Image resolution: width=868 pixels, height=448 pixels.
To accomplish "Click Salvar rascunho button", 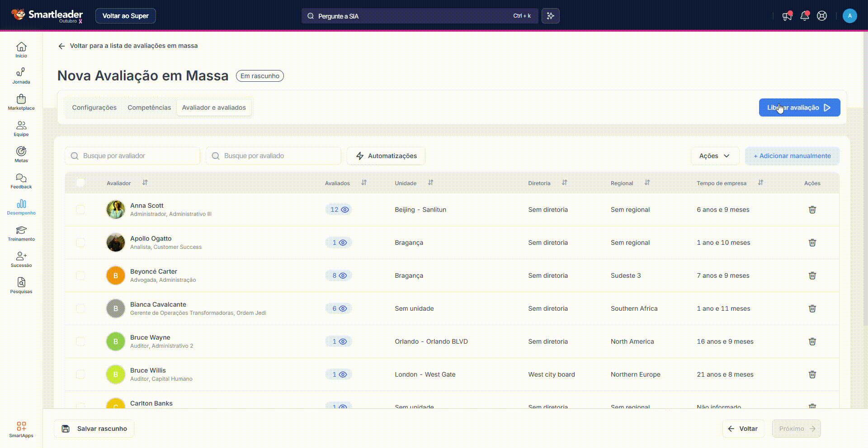I will coord(94,429).
